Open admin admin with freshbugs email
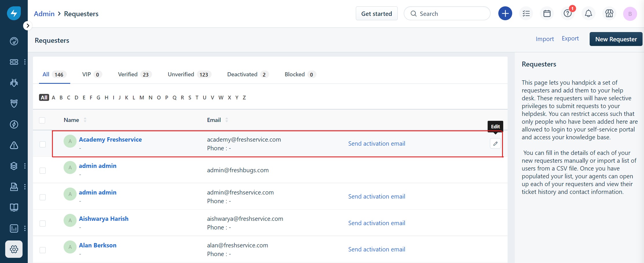 (x=97, y=166)
